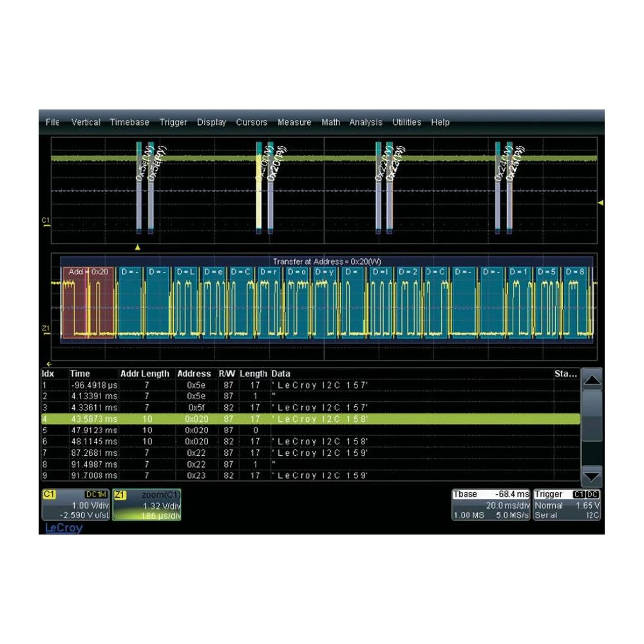This screenshot has width=644, height=644.
Task: Open the Utilities menu
Action: click(x=406, y=122)
